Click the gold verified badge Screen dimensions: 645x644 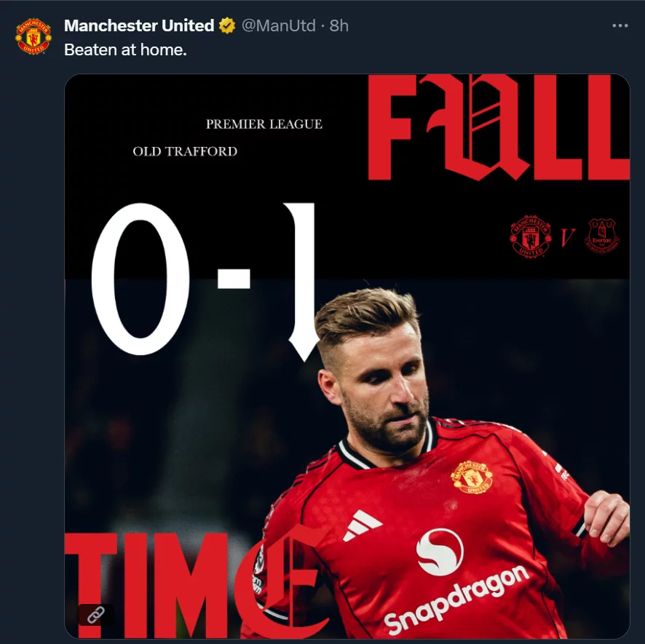[x=227, y=26]
